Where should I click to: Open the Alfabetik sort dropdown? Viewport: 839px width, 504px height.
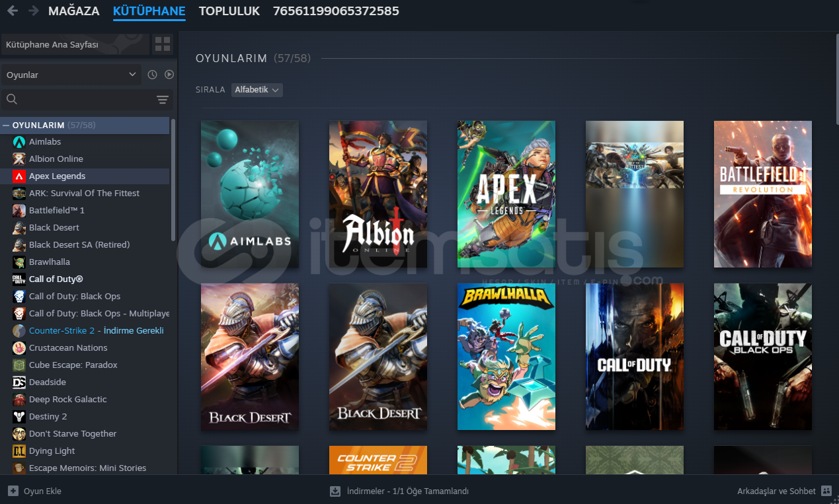point(257,89)
